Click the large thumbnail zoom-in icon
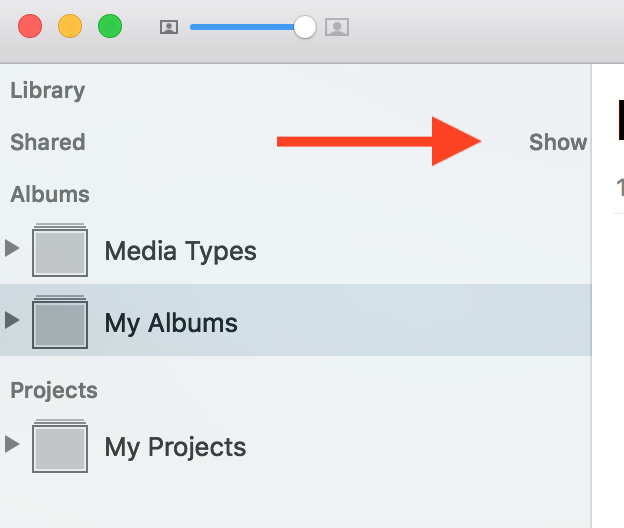The image size is (624, 528). tap(337, 28)
